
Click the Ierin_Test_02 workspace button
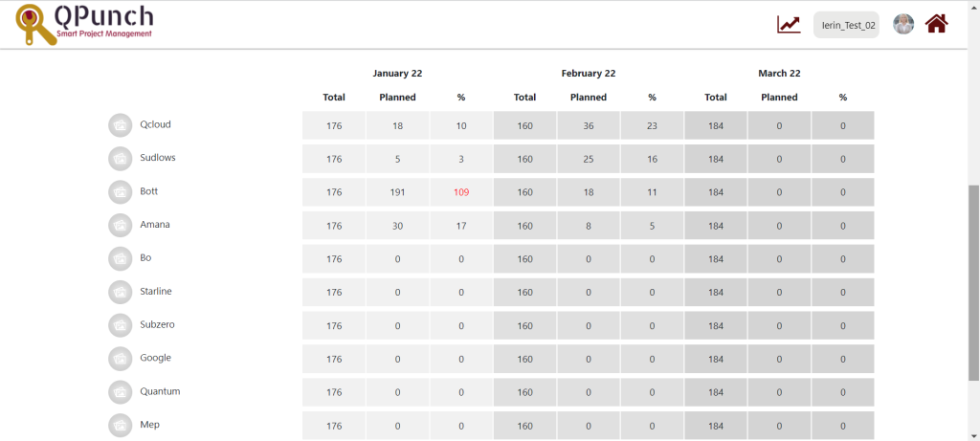point(846,25)
